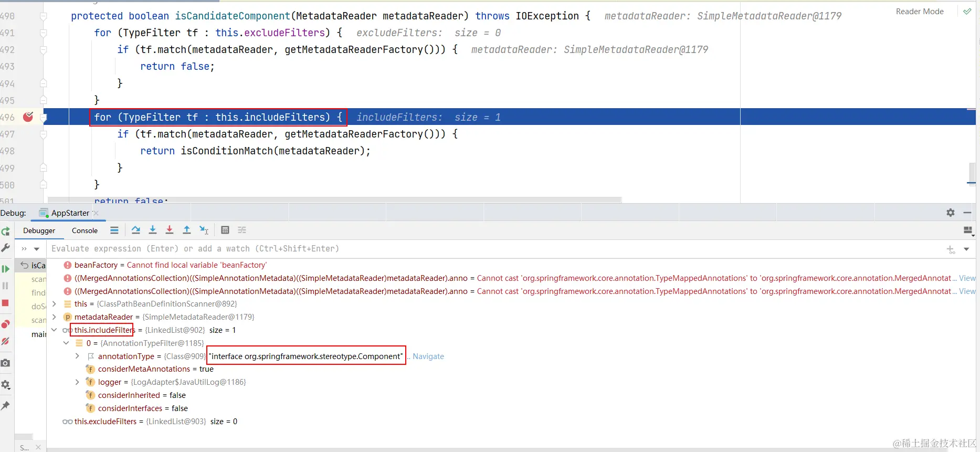Expand the metadataReader variable node
Image resolution: width=980 pixels, height=452 pixels.
(54, 317)
